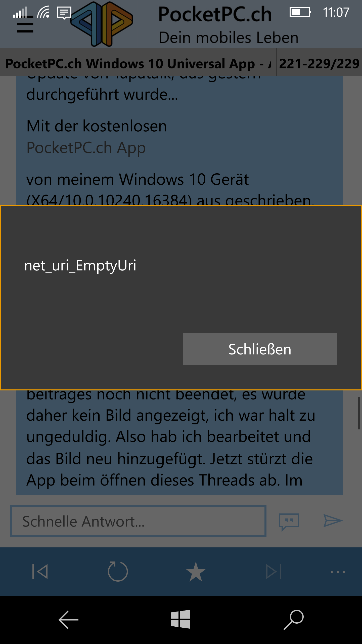This screenshot has height=644, width=362.
Task: Tap the thread title bar
Action: (138, 63)
